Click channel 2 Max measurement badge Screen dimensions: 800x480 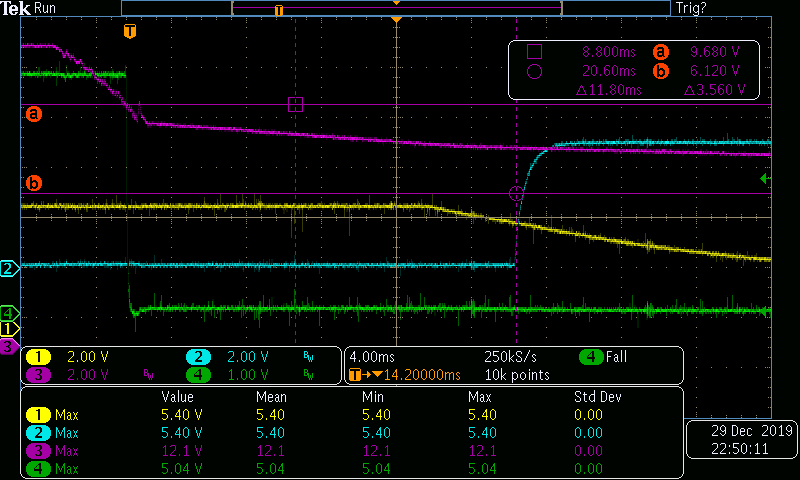[x=38, y=433]
